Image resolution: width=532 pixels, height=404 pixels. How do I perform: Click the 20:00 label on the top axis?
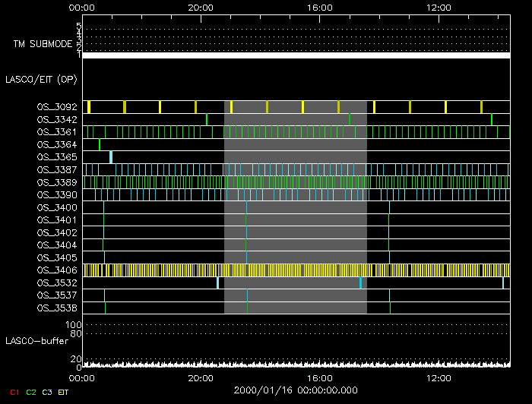[x=201, y=8]
